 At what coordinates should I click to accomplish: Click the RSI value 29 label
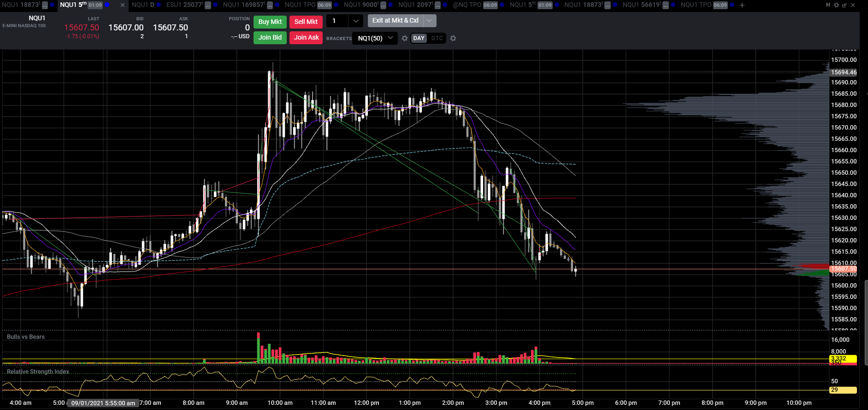coord(843,390)
